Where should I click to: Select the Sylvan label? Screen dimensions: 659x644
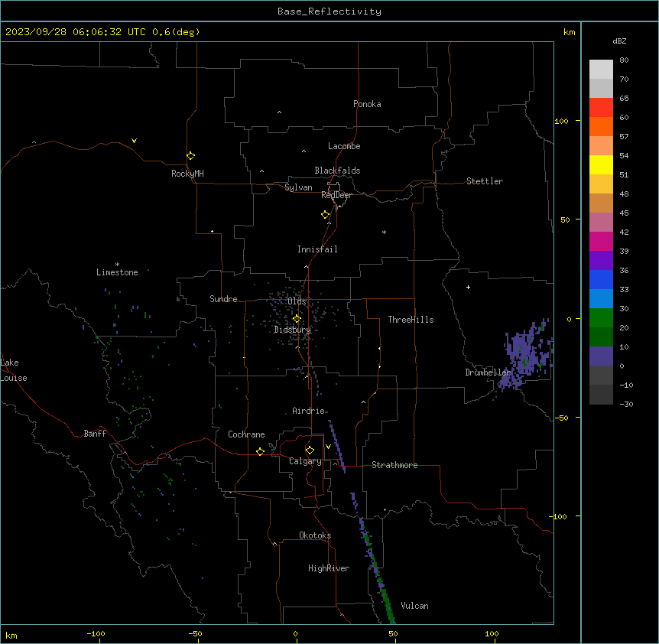click(298, 187)
